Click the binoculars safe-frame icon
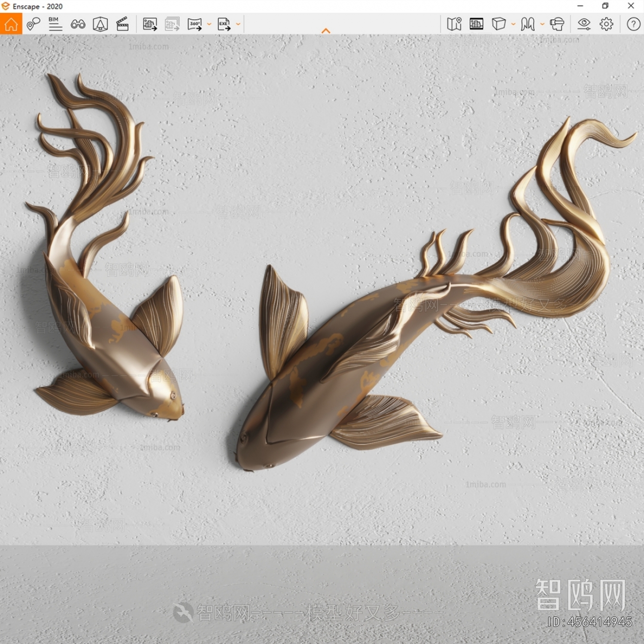Viewport: 644px width, 644px height. (x=78, y=24)
